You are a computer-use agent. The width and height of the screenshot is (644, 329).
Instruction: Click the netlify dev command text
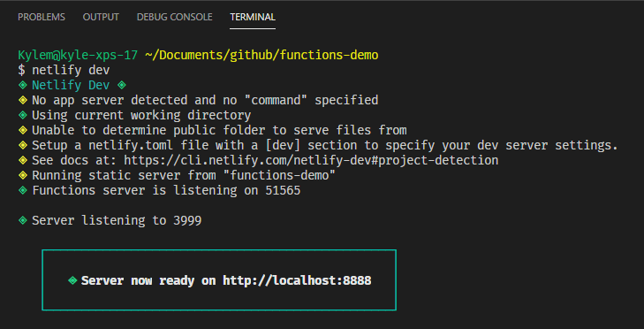(x=71, y=70)
